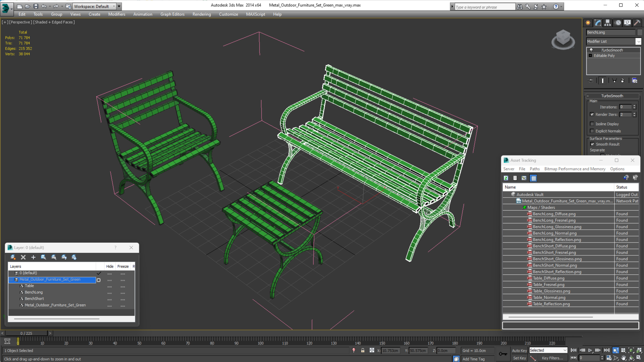This screenshot has width=644, height=362.
Task: Click the Iterations spinner arrows
Action: pos(635,107)
